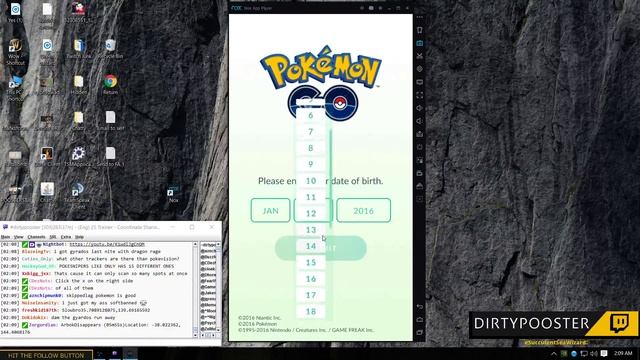The width and height of the screenshot is (640, 360).
Task: Select the Chrome desktop icon
Action: click(110, 84)
